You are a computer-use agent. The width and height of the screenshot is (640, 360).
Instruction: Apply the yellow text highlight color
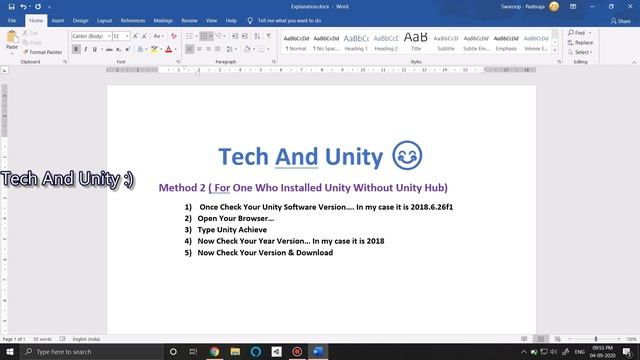(154, 49)
